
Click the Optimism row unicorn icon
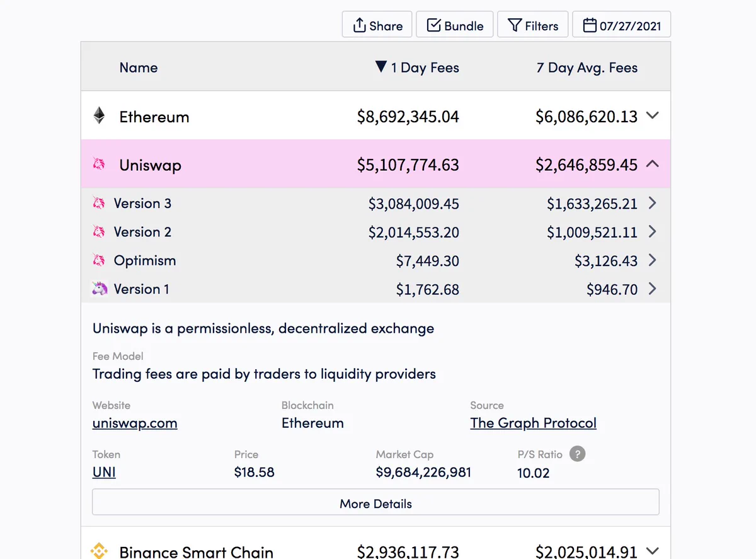pos(99,260)
